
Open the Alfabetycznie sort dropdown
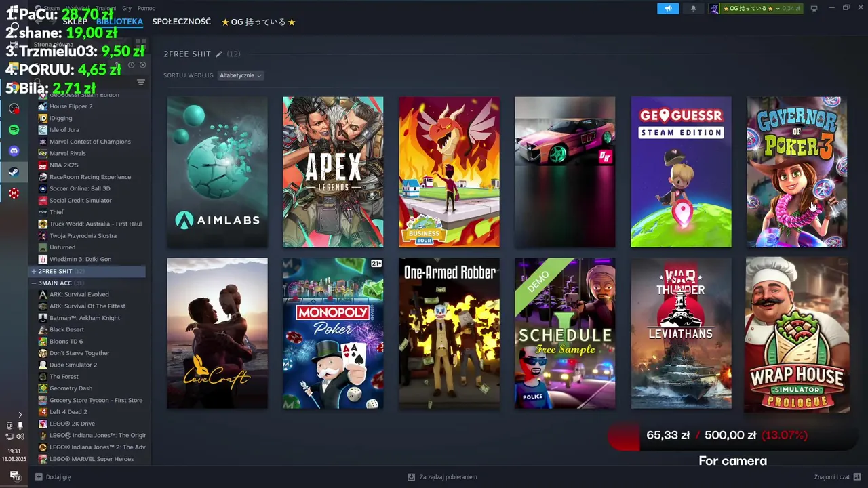click(x=241, y=75)
